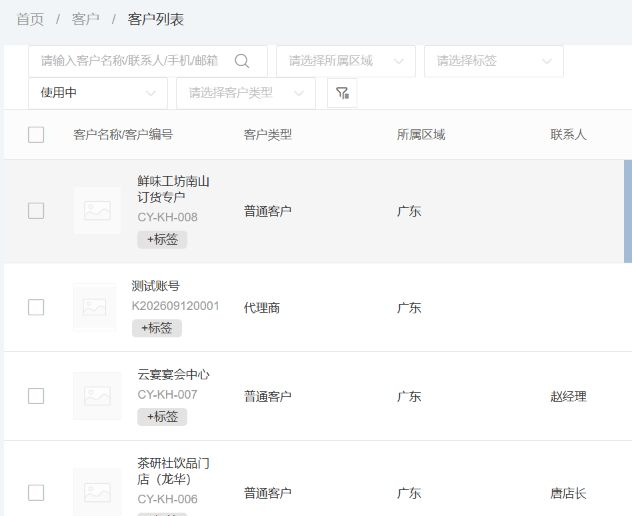632x516 pixels.
Task: Click the 所属区域 column header
Action: (x=421, y=135)
